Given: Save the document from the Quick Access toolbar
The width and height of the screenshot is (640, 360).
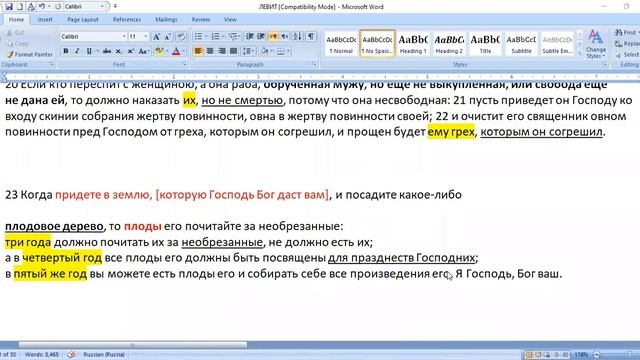Looking at the screenshot, I should click(x=9, y=7).
